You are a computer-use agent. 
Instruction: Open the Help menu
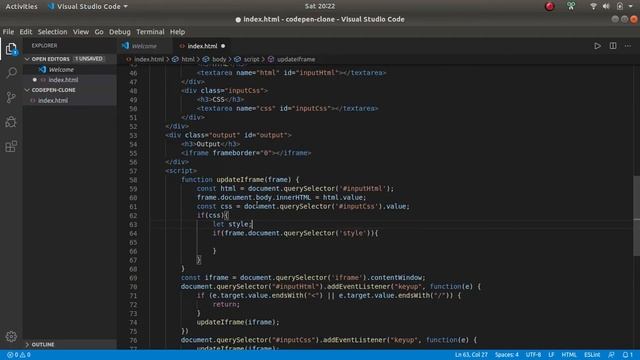coord(177,32)
